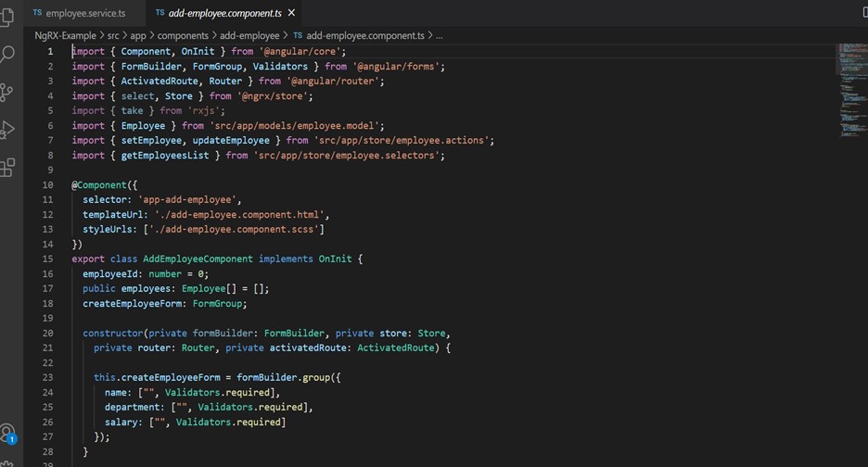This screenshot has width=868, height=467.
Task: Click the app breadcrumb segment
Action: coord(138,35)
